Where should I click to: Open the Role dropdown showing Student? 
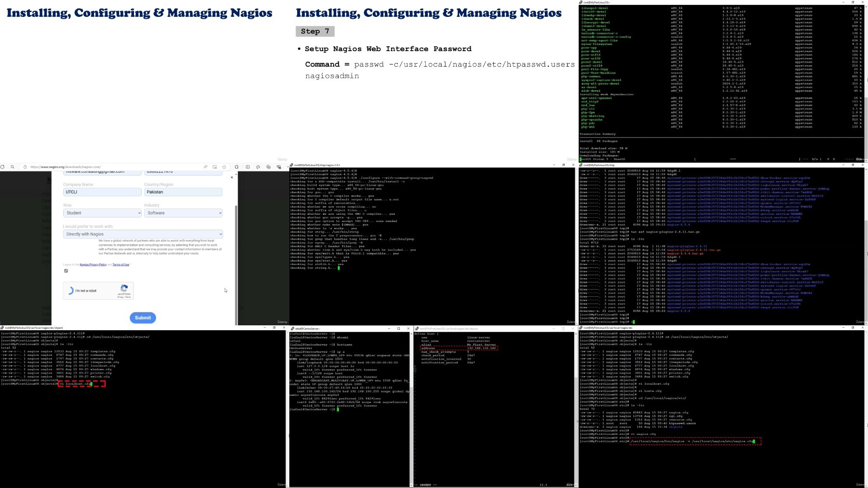pos(102,213)
